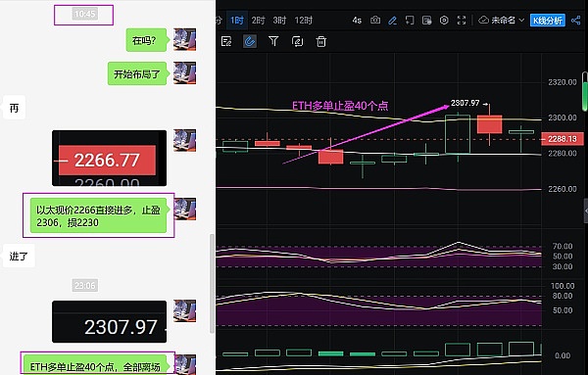Enter fullscreen chart mode
This screenshot has height=375, width=588.
(x=462, y=21)
